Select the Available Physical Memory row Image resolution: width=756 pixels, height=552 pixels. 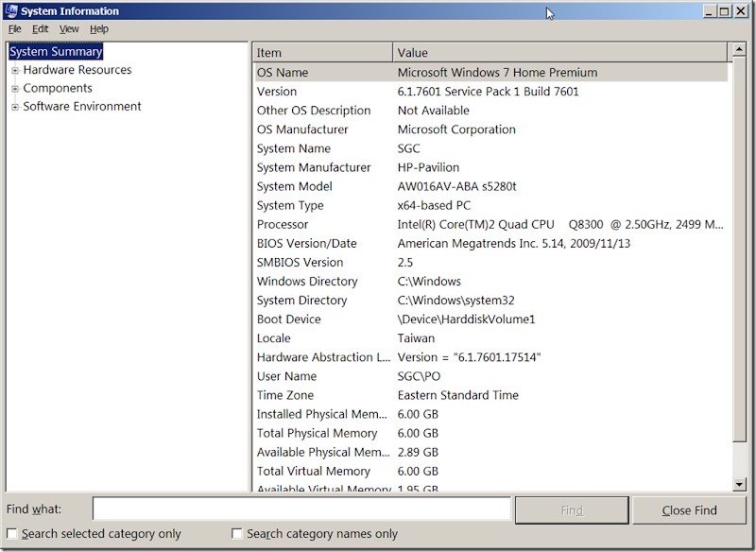(490, 452)
